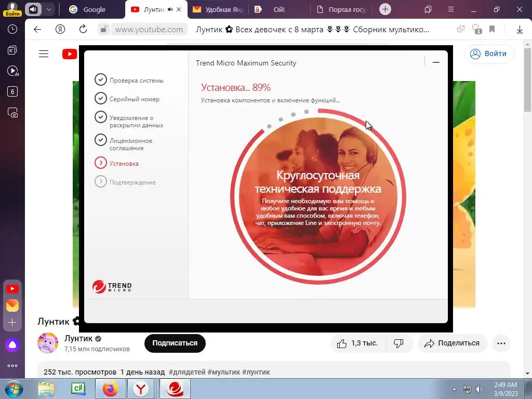This screenshot has width=532, height=399.
Task: Open the browser history clock icon in sidebar
Action: [x=12, y=30]
